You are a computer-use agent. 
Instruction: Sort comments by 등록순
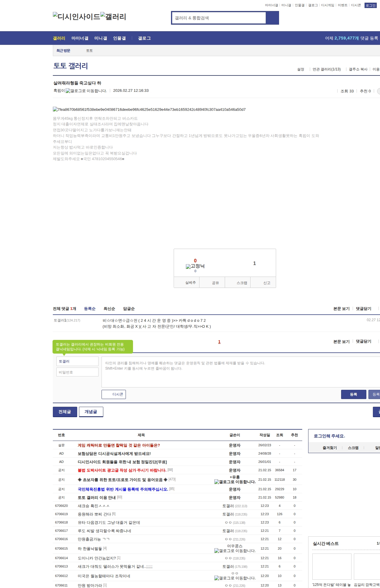[x=90, y=309]
